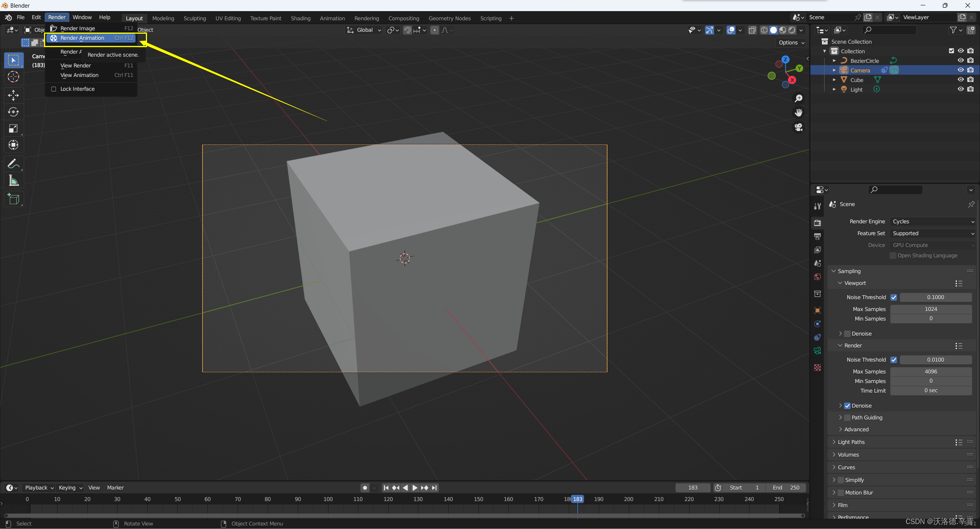Toggle Noise Threshold in Viewport sampling
The width and height of the screenshot is (980, 529).
click(893, 297)
